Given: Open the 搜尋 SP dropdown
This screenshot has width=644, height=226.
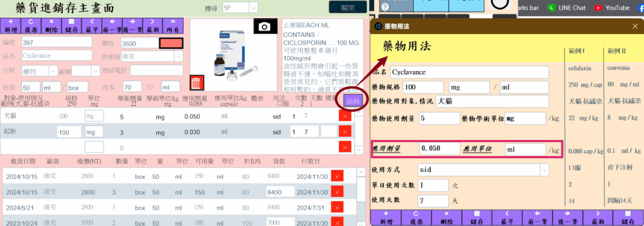Looking at the screenshot, I should point(253,8).
